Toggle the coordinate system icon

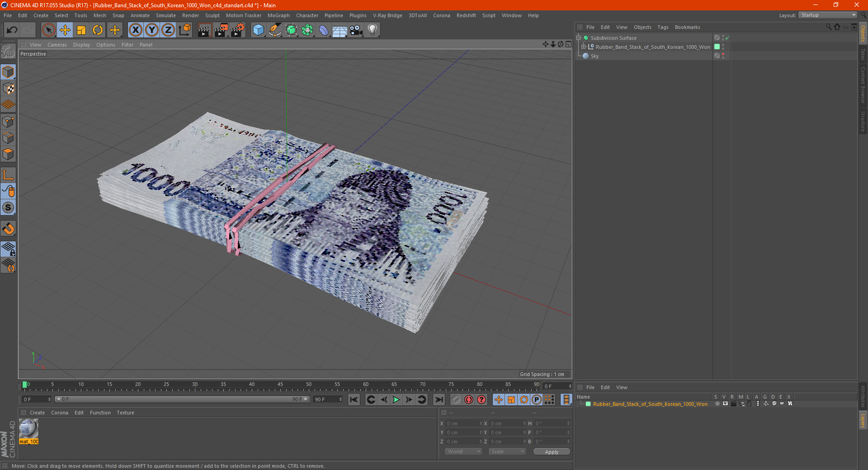(184, 30)
